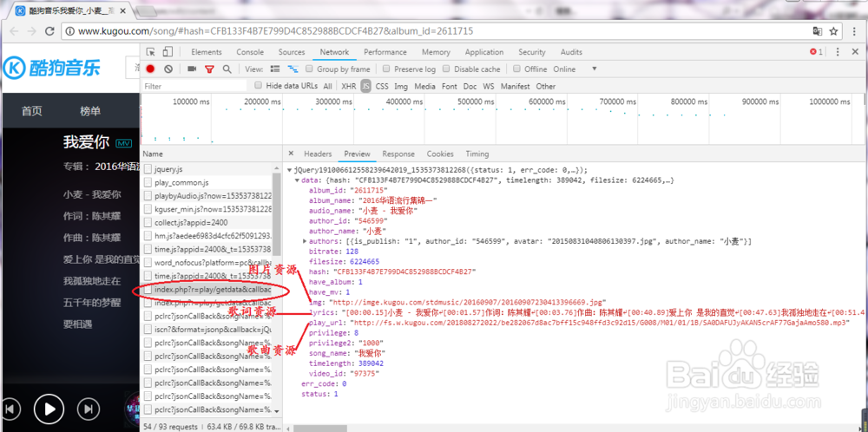Check the Disable cache option
868x432 pixels.
(x=446, y=69)
